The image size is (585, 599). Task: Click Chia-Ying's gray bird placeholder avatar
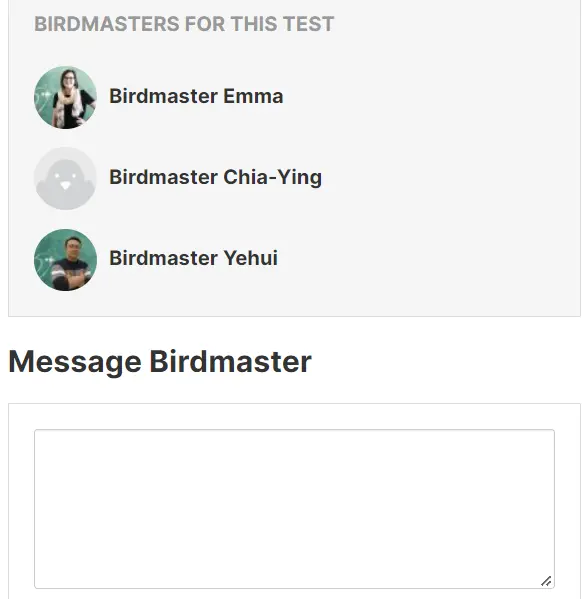pyautogui.click(x=65, y=178)
